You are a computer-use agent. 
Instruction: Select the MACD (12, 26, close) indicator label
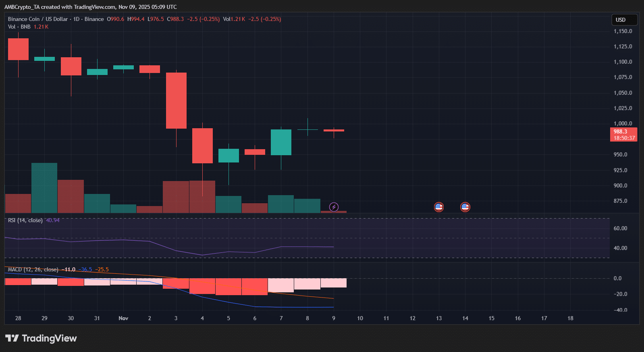(x=33, y=269)
